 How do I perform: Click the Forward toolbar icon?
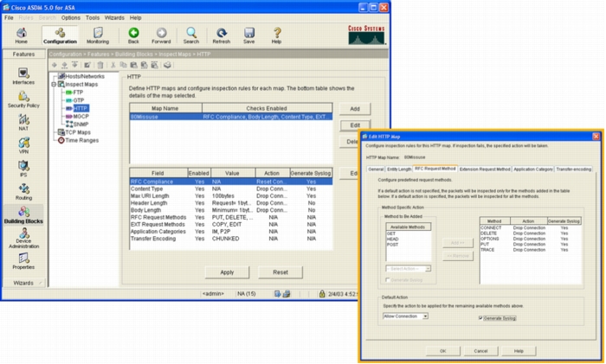coord(161,35)
